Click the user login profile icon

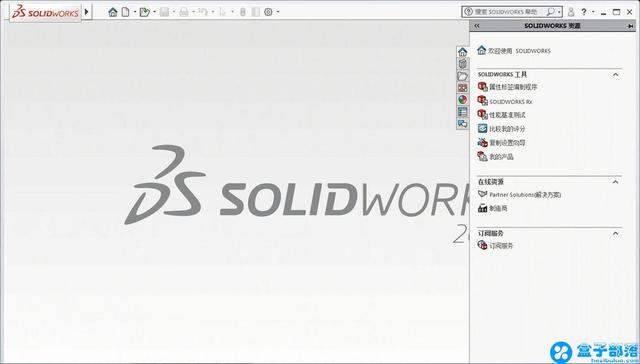click(571, 12)
